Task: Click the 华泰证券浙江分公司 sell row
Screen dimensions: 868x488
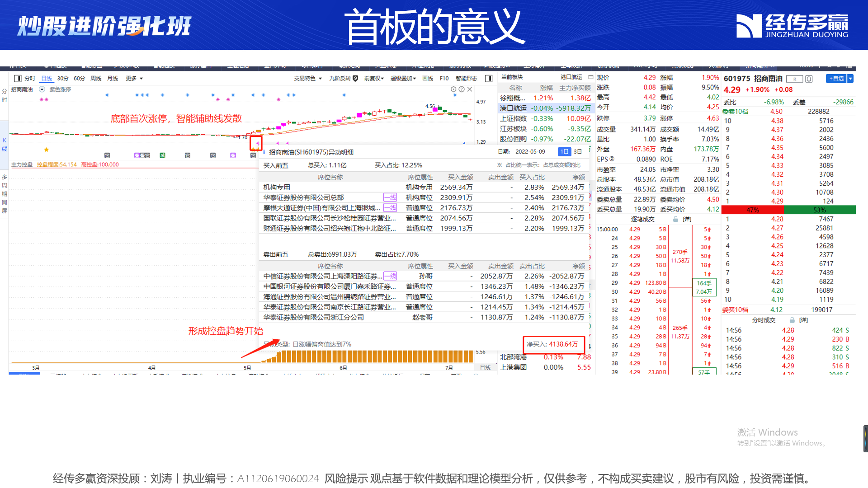Action: point(424,317)
